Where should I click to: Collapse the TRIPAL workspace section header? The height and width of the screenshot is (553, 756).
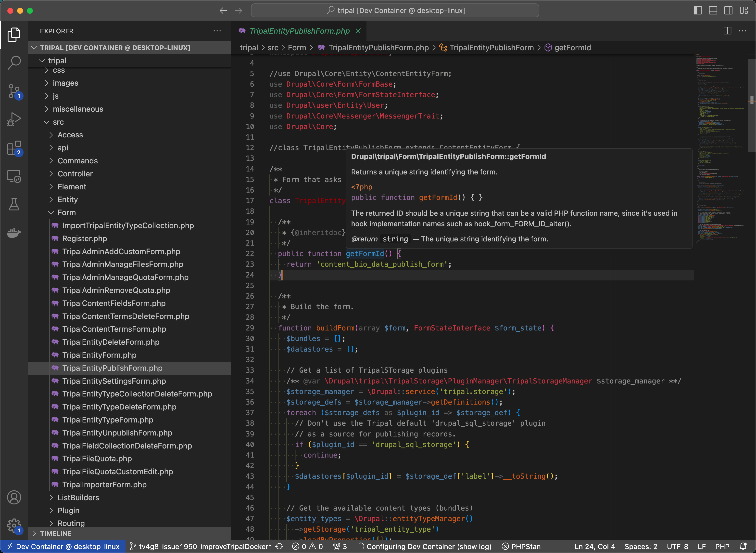click(129, 48)
